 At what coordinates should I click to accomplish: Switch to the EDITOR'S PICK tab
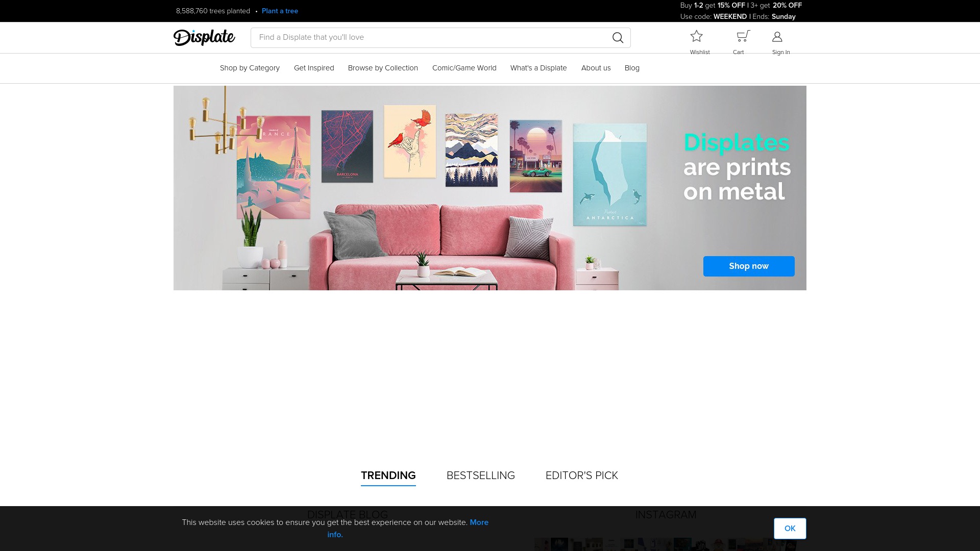(581, 475)
